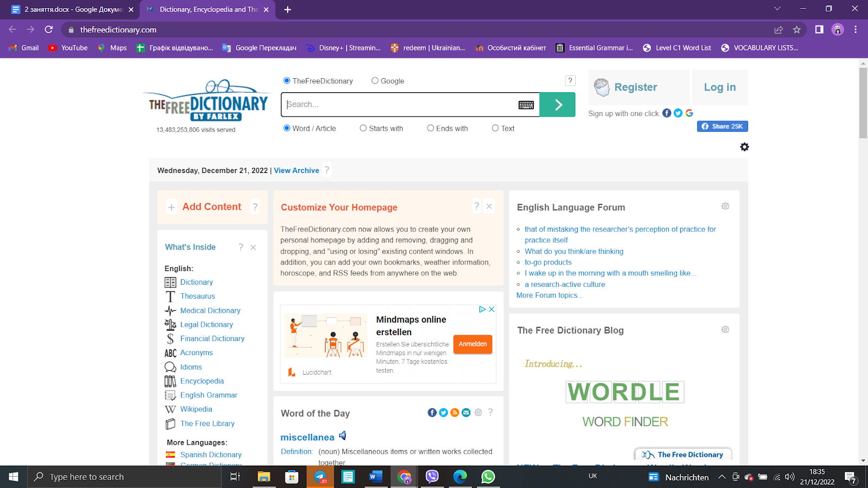
Task: Sign up with Twitter icon
Action: coord(678,113)
